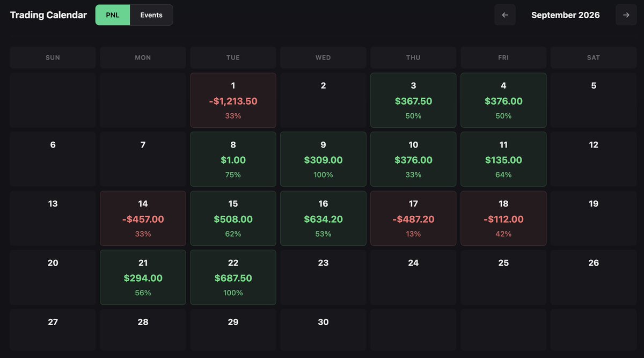This screenshot has height=358, width=644.
Task: Click day 13 cell
Action: point(53,218)
